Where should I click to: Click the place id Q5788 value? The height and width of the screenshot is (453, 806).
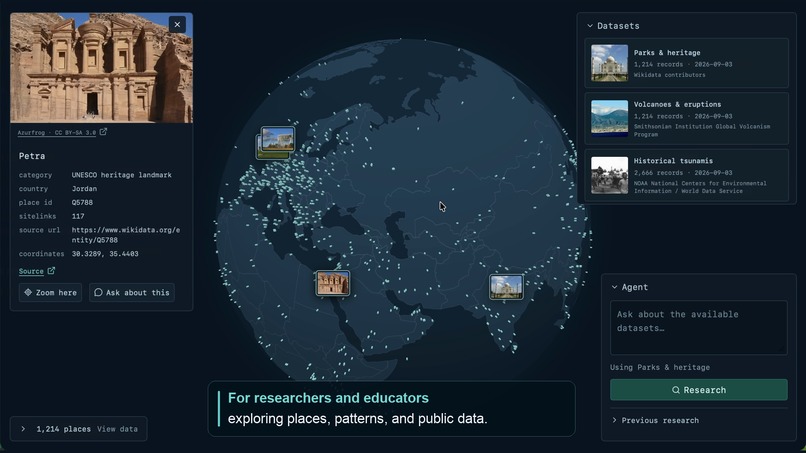pyautogui.click(x=82, y=203)
